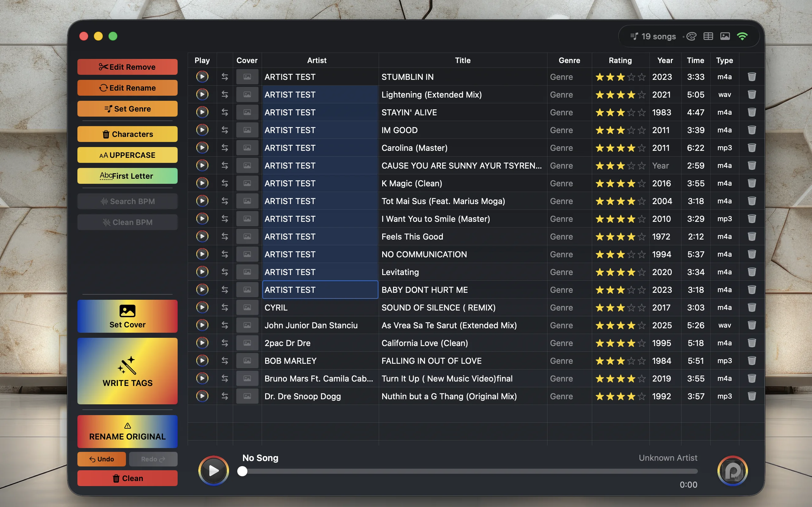
Task: Click the image view icon in toolbar
Action: [x=725, y=36]
